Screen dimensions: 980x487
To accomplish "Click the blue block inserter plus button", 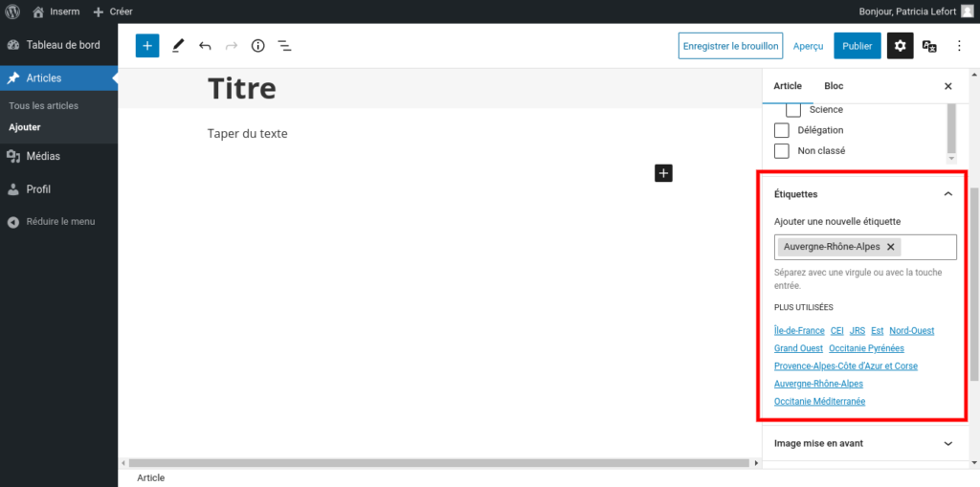I will [x=147, y=46].
